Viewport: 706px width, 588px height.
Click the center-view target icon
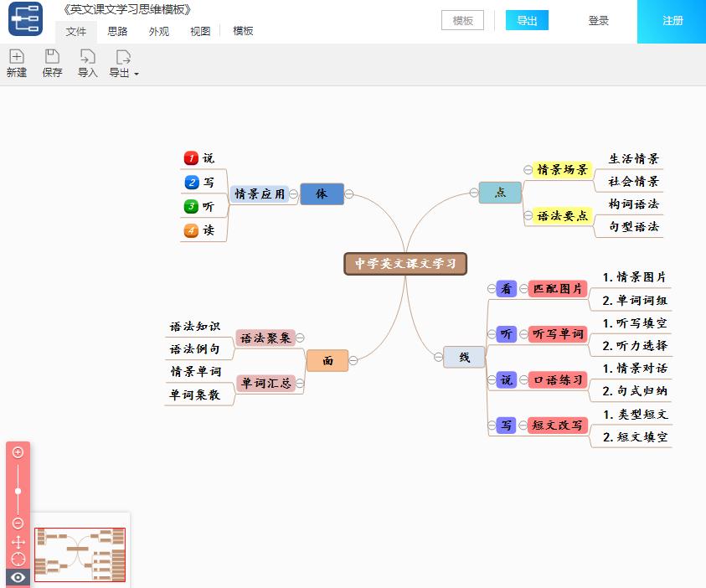click(x=18, y=559)
